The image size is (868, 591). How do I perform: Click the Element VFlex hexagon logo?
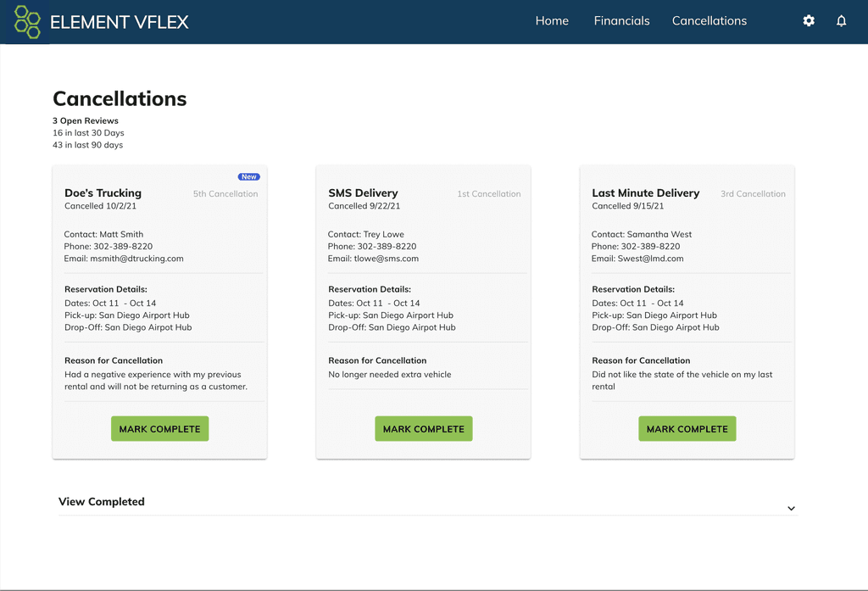pos(27,22)
